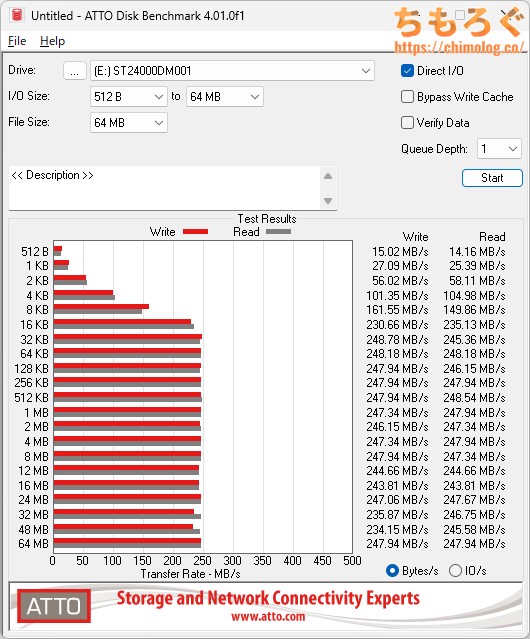Enable the Verify Data checkbox
Screen dimensions: 530x639
click(407, 123)
